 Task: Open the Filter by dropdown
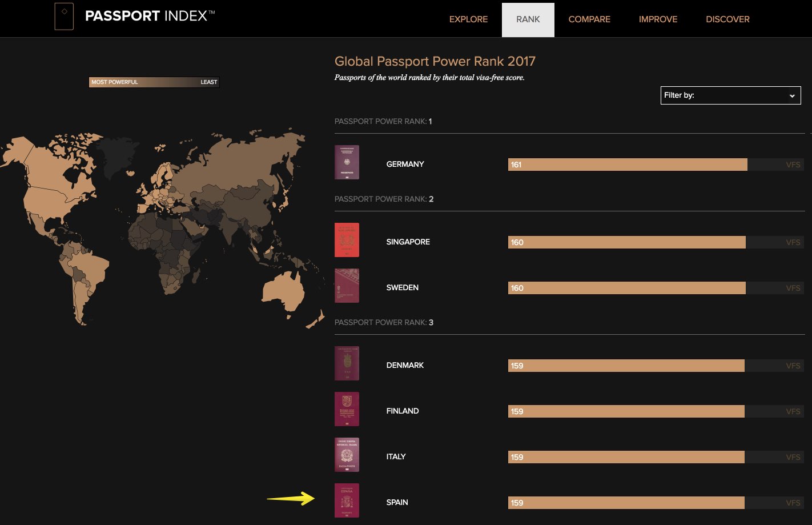[x=730, y=95]
